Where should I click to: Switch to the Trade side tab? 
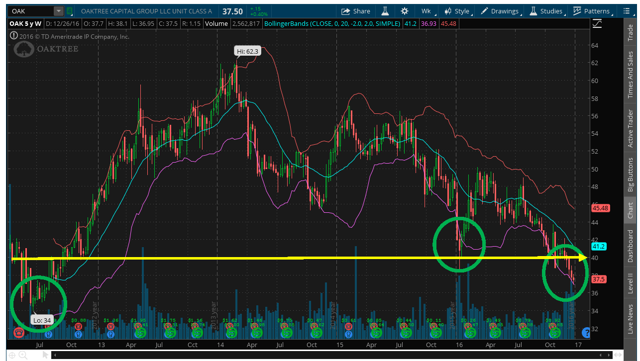(x=631, y=32)
